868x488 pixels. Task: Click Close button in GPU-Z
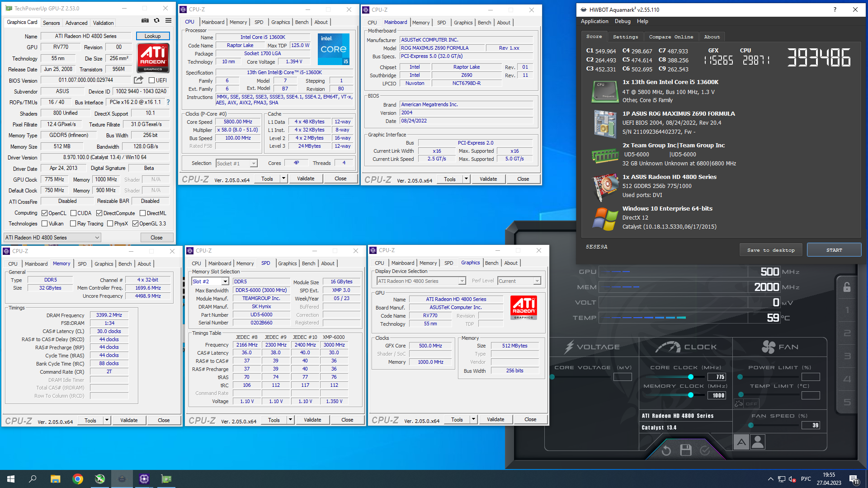click(156, 238)
